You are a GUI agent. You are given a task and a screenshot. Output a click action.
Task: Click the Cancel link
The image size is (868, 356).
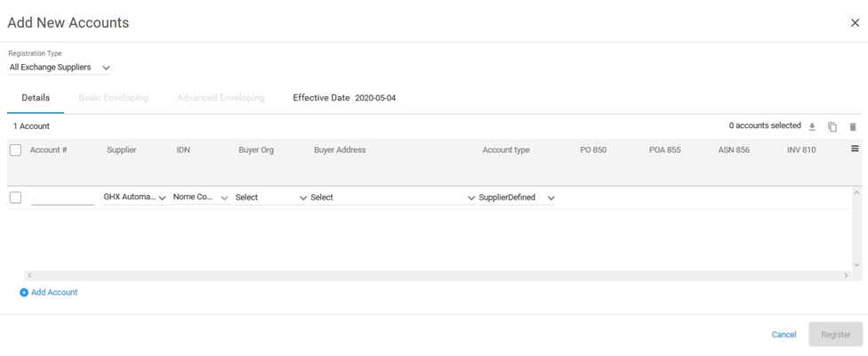point(784,335)
